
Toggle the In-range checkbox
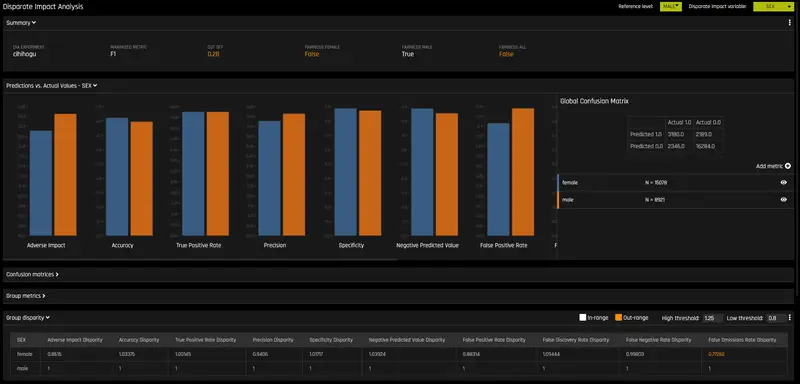click(582, 318)
